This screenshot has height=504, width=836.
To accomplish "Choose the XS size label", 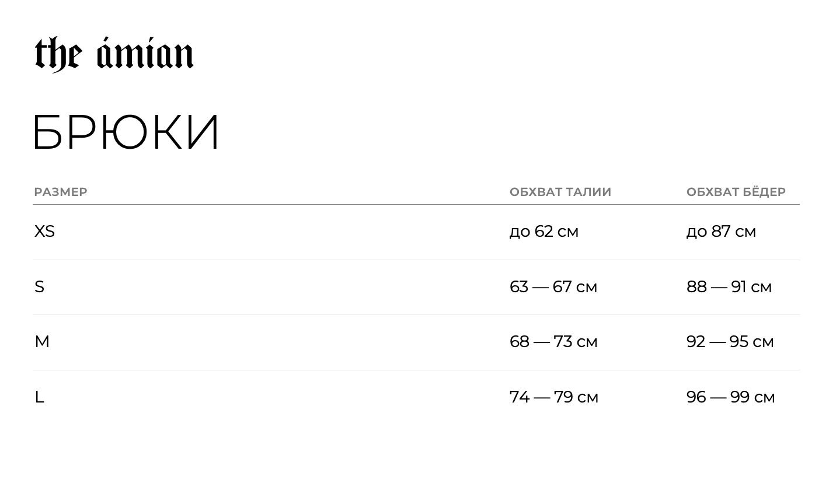I will [44, 232].
